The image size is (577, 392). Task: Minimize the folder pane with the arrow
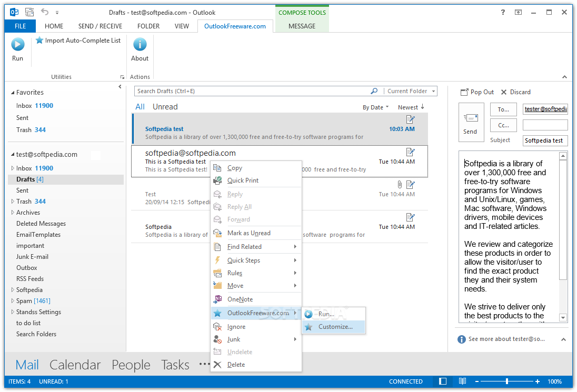tap(120, 87)
